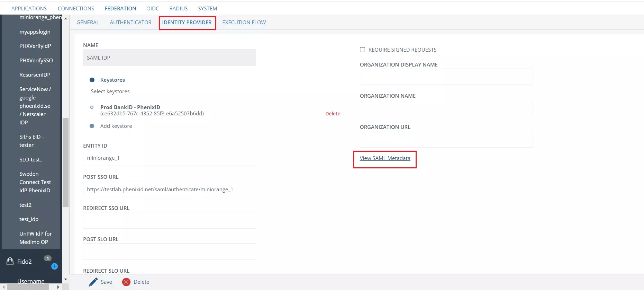Select the Identity Provider tab
Image resolution: width=644 pixels, height=290 pixels.
point(187,23)
